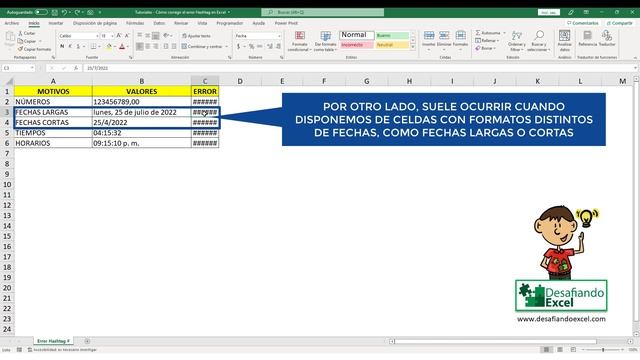Screen dimensions: 640x360
Task: Switch to the Datos tab
Action: (159, 23)
